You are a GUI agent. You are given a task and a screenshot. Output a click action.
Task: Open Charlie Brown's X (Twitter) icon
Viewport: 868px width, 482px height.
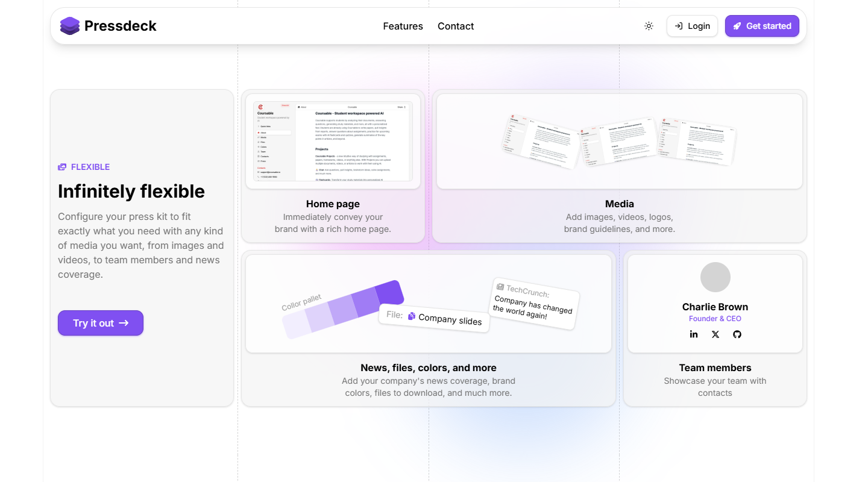715,334
